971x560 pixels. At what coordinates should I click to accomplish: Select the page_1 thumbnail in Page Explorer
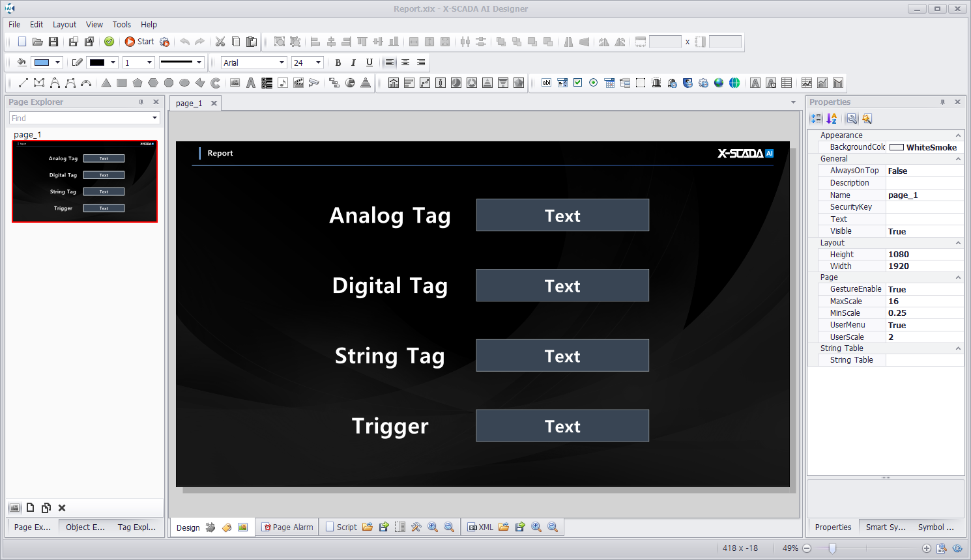(x=85, y=182)
